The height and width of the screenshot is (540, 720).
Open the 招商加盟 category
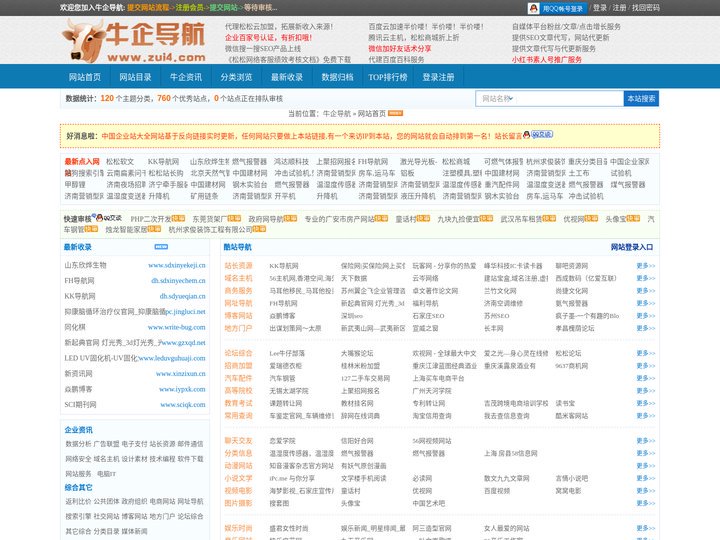coord(238,366)
